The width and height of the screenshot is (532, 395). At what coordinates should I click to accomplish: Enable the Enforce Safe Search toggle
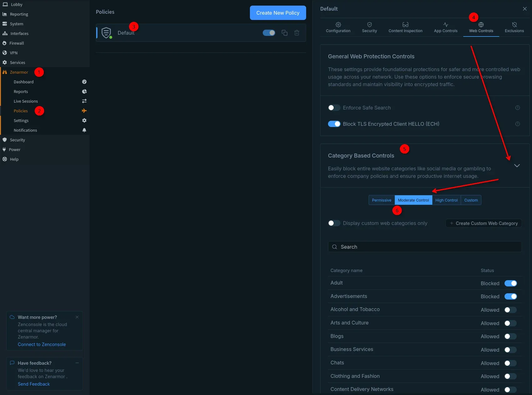click(x=334, y=108)
